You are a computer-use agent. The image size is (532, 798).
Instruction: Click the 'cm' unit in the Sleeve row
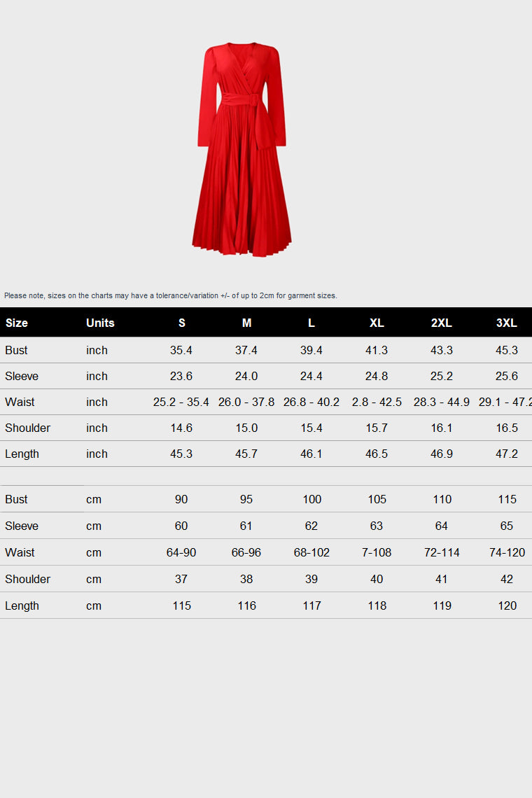tap(94, 526)
